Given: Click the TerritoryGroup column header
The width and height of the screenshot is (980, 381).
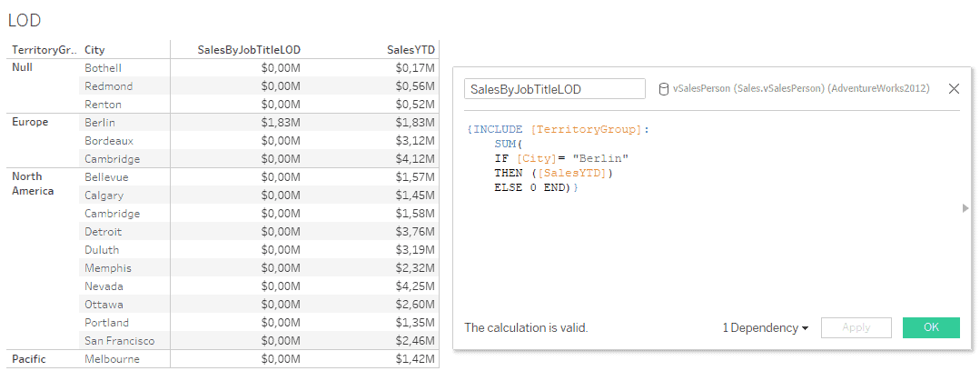Looking at the screenshot, I should pos(43,49).
